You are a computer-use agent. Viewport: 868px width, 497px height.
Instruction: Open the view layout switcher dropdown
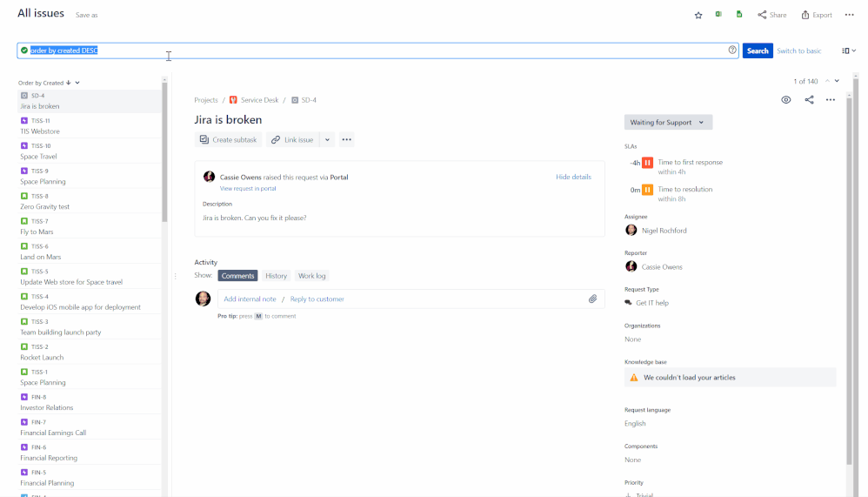(849, 50)
